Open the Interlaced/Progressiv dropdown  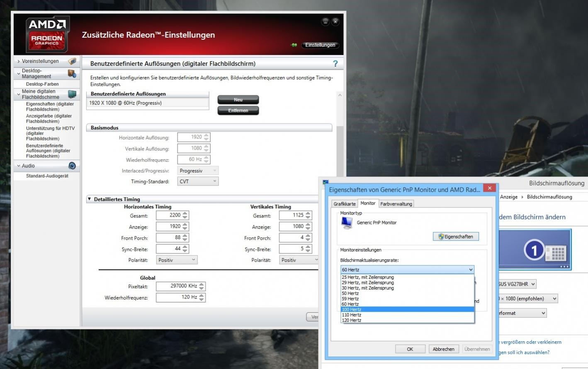coord(198,171)
